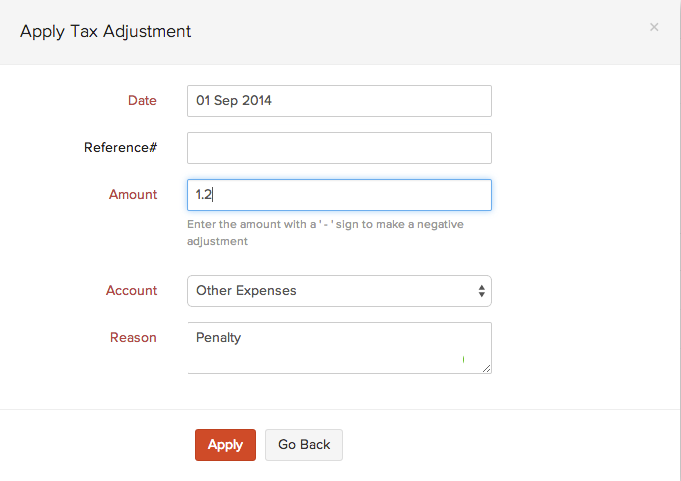Click the Go Back button
This screenshot has height=481, width=681.
pos(304,445)
